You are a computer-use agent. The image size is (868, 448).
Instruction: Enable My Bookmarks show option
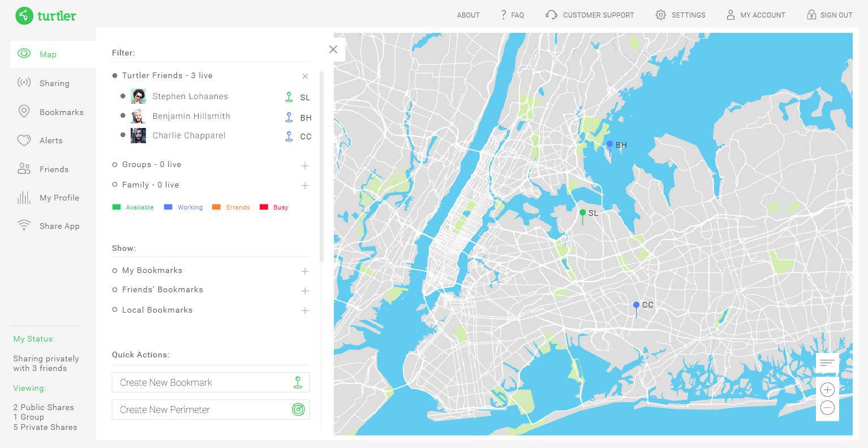(115, 271)
